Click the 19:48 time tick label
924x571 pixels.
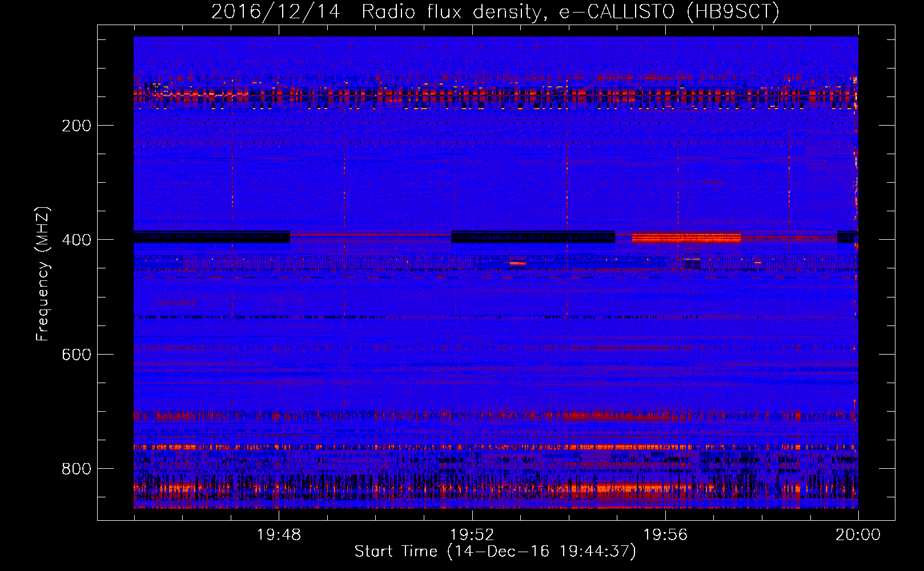pos(279,535)
